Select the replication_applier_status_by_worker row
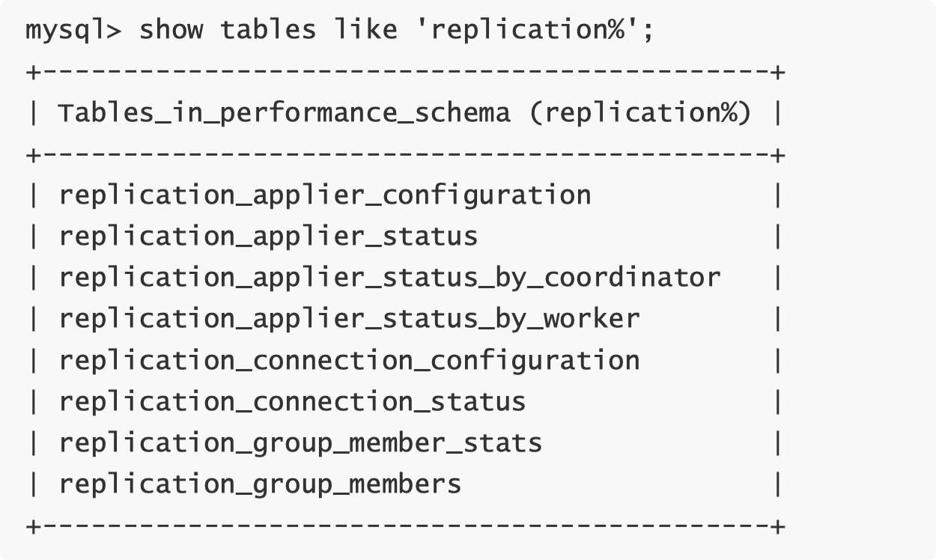 (349, 319)
